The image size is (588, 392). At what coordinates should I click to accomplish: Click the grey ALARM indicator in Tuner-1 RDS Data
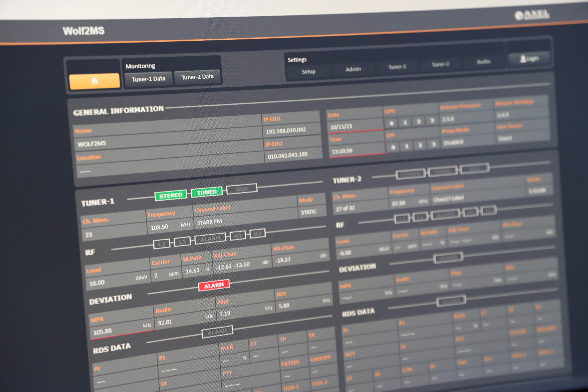coord(217,332)
